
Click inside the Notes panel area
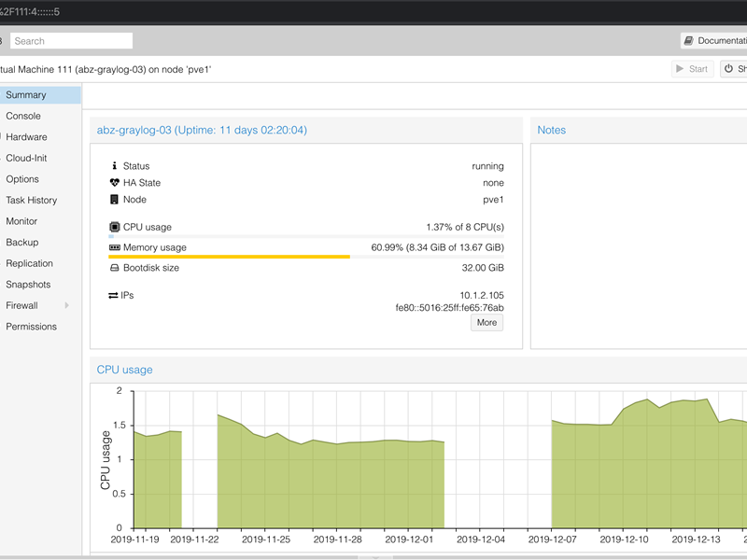coord(639,243)
